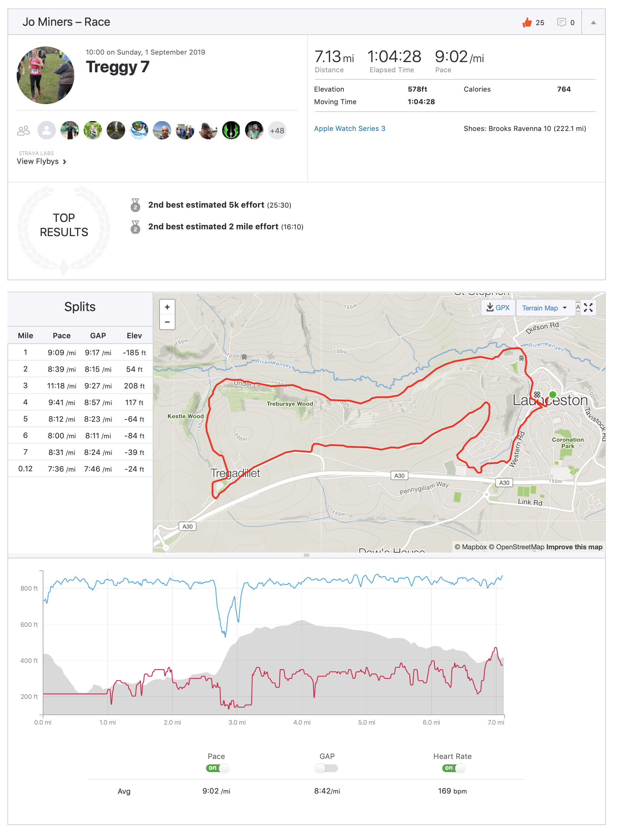Enable the GAP toggle
Screen dimensions: 617x840
tap(326, 768)
